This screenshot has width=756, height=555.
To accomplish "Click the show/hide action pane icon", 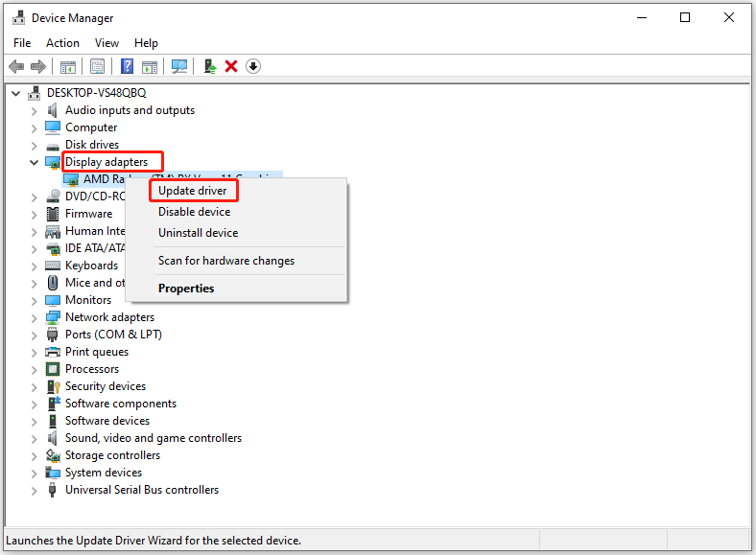I will coord(150,66).
